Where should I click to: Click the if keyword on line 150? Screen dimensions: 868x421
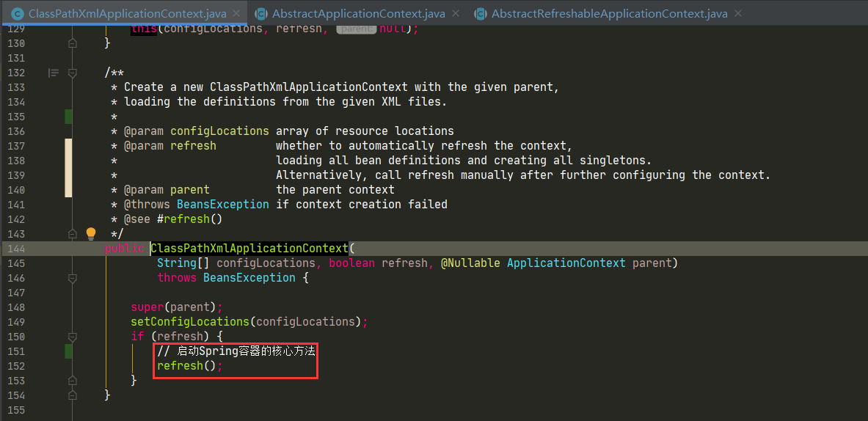coord(137,337)
